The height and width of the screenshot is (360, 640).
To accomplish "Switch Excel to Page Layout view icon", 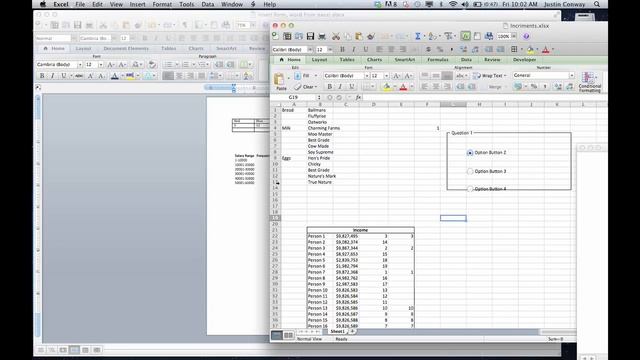I will [x=288, y=335].
